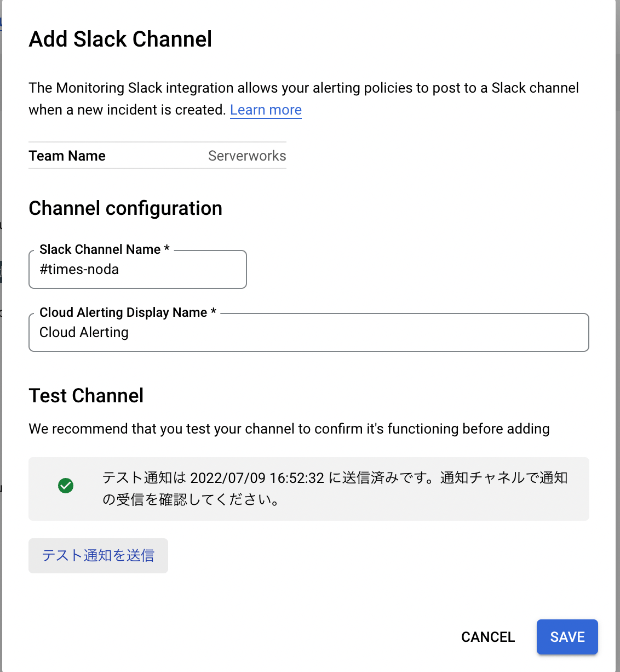620x672 pixels.
Task: Click the Monitoring Slack integration description text
Action: click(304, 99)
